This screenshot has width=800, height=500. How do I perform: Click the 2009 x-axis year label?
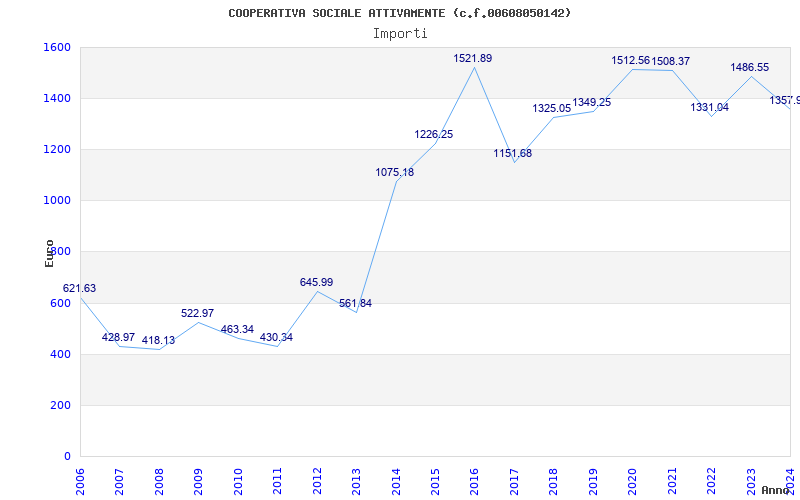pyautogui.click(x=198, y=482)
